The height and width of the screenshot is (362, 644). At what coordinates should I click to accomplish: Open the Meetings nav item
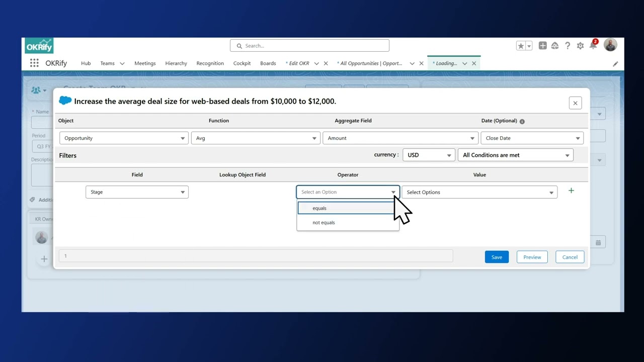[x=145, y=63]
